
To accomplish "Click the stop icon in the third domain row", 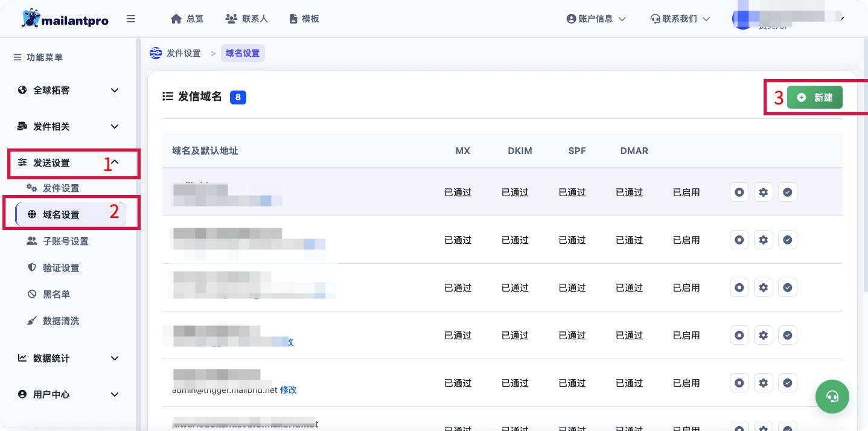I will click(739, 287).
